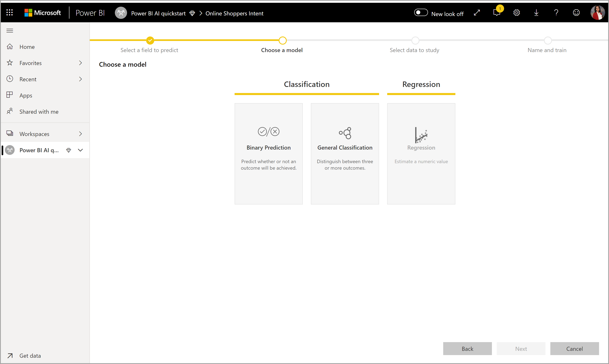Select the Regression model icon
This screenshot has width=609, height=364.
(421, 134)
